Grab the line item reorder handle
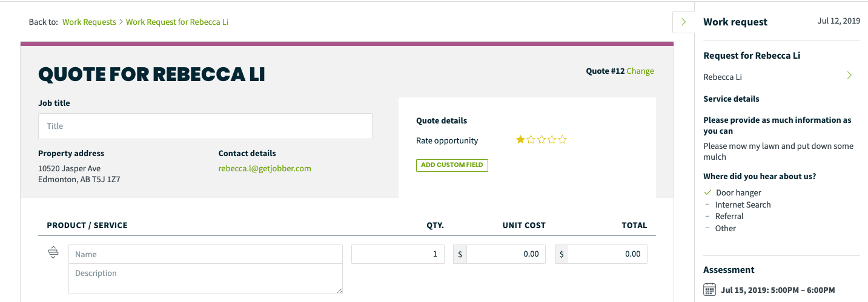 click(x=53, y=252)
